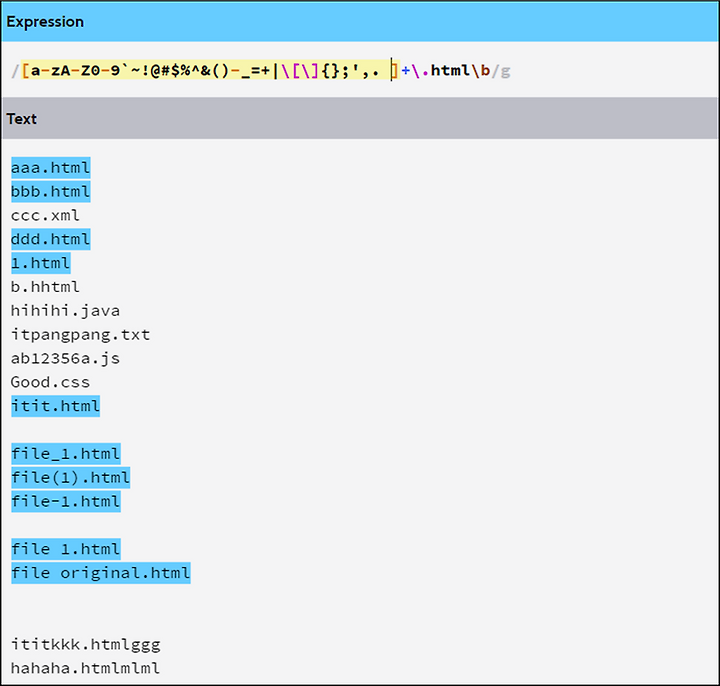Click the text line 'hihihi.java'
The height and width of the screenshot is (686, 720).
coord(65,311)
